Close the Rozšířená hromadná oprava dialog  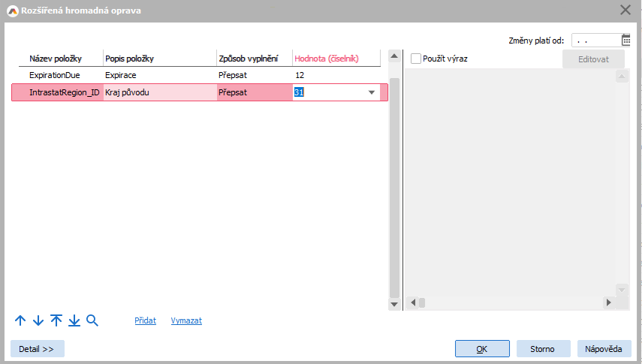point(625,10)
